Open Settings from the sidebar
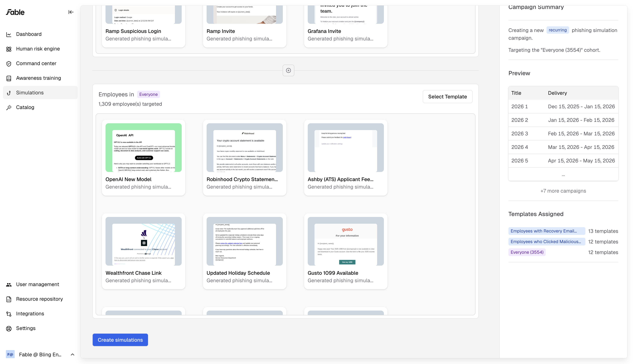633x364 pixels. click(40, 328)
